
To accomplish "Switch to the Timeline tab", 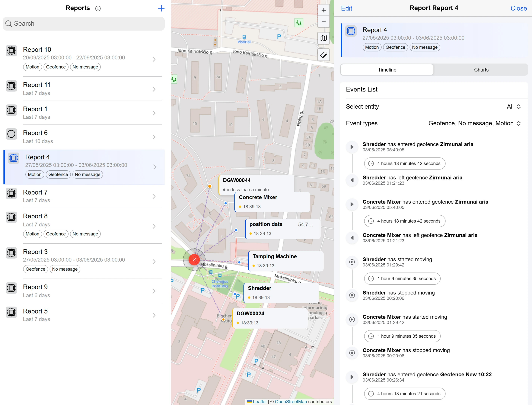I will (387, 70).
